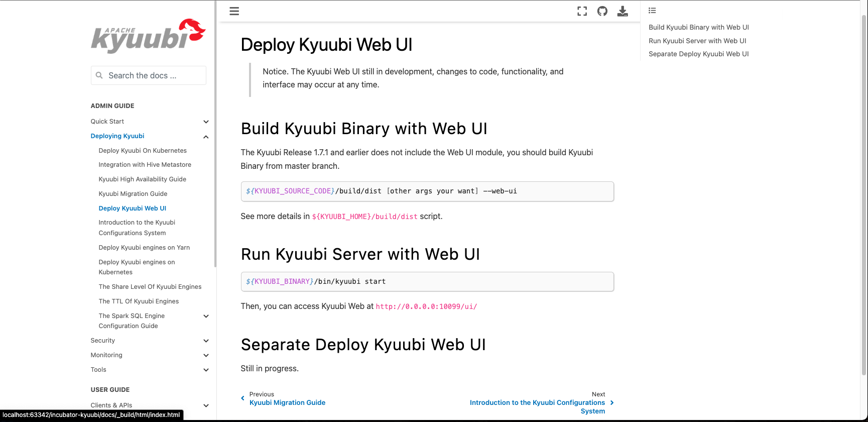This screenshot has height=422, width=868.
Task: Expand the Quick Start section chevron
Action: pos(206,122)
